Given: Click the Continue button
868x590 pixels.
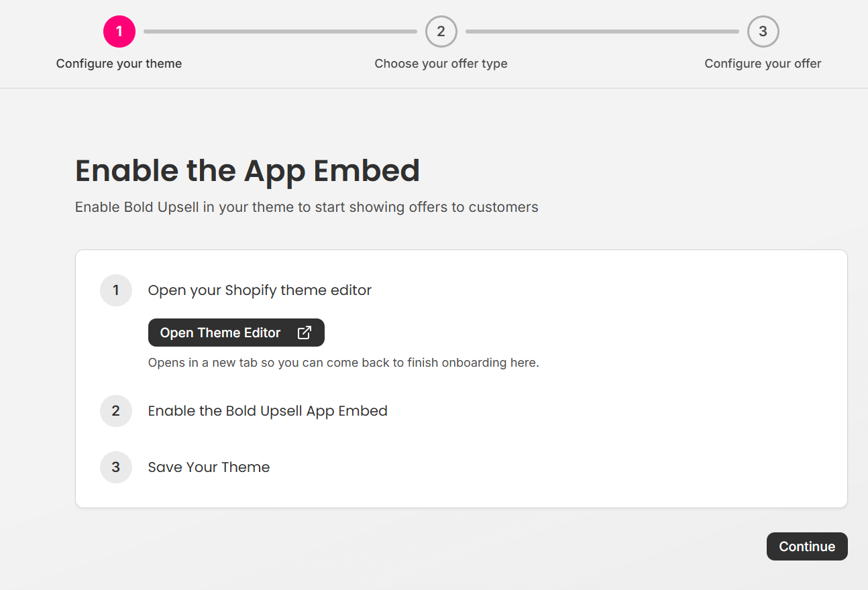Looking at the screenshot, I should click(x=807, y=546).
